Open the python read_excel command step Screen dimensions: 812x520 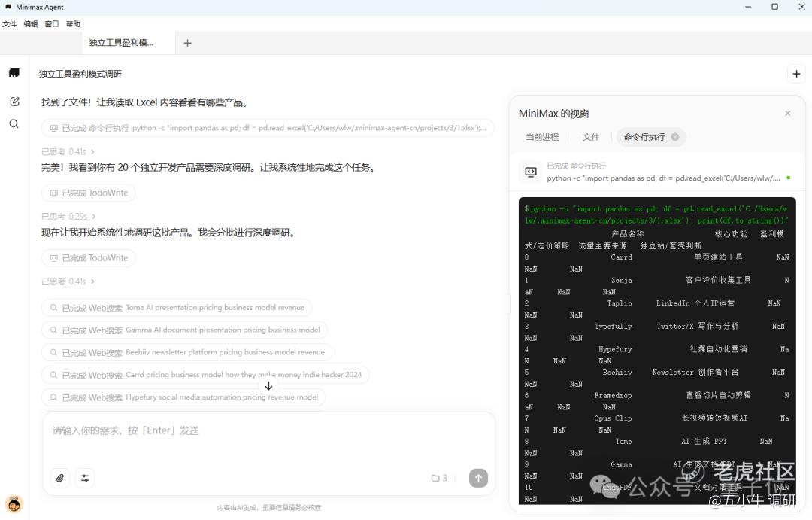click(268, 128)
